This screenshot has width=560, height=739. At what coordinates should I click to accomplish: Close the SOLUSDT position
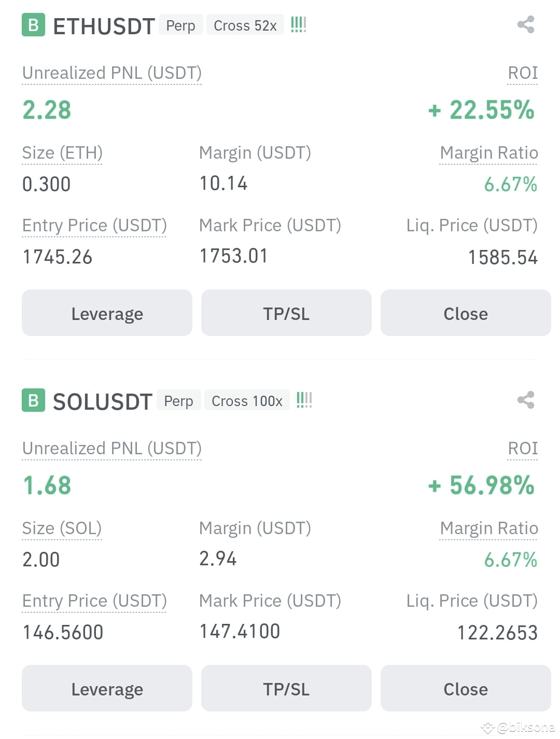[x=466, y=688]
